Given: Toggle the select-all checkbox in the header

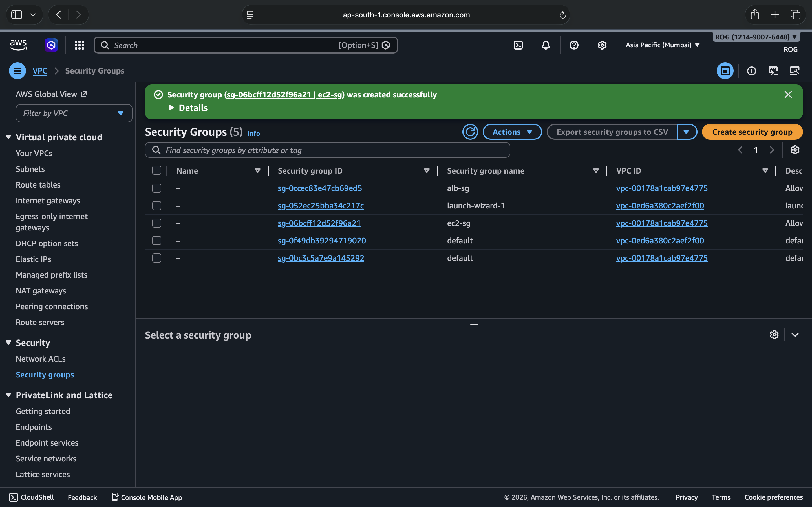Looking at the screenshot, I should [157, 170].
